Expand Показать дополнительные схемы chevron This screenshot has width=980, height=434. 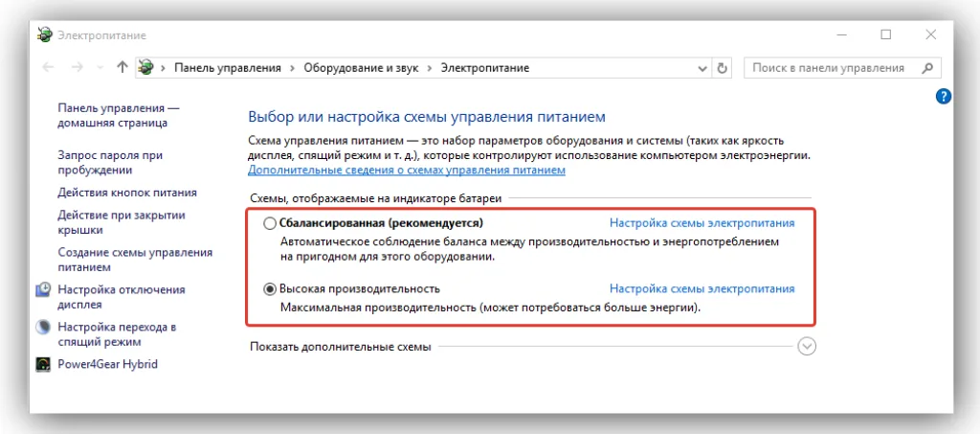click(808, 347)
